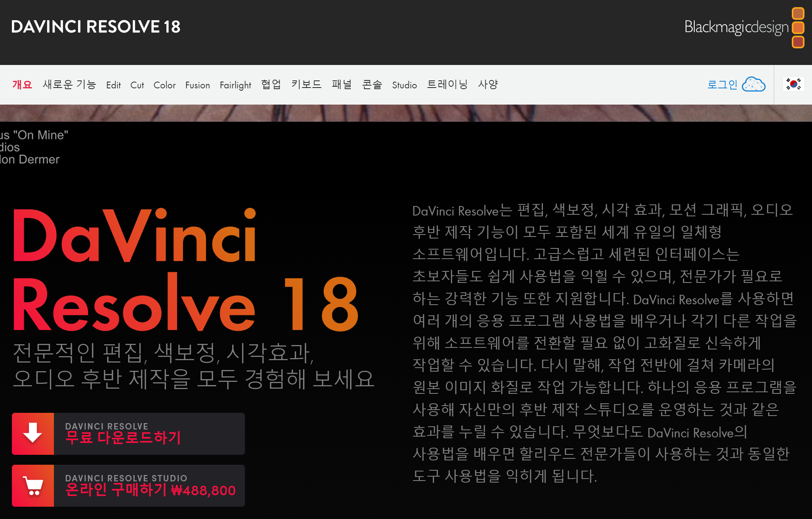Go to the Fairlight tab
This screenshot has width=812, height=519.
pyautogui.click(x=235, y=85)
